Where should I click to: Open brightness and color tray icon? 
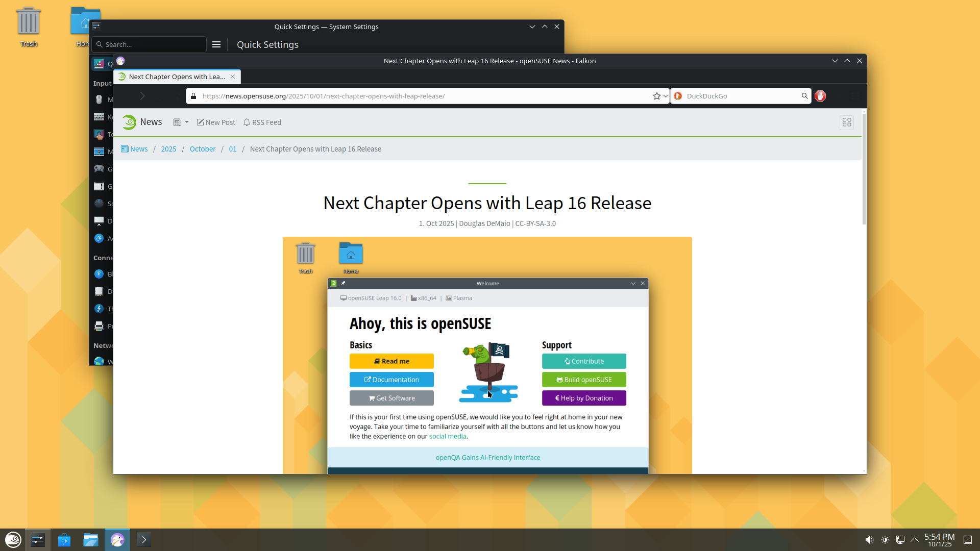885,540
